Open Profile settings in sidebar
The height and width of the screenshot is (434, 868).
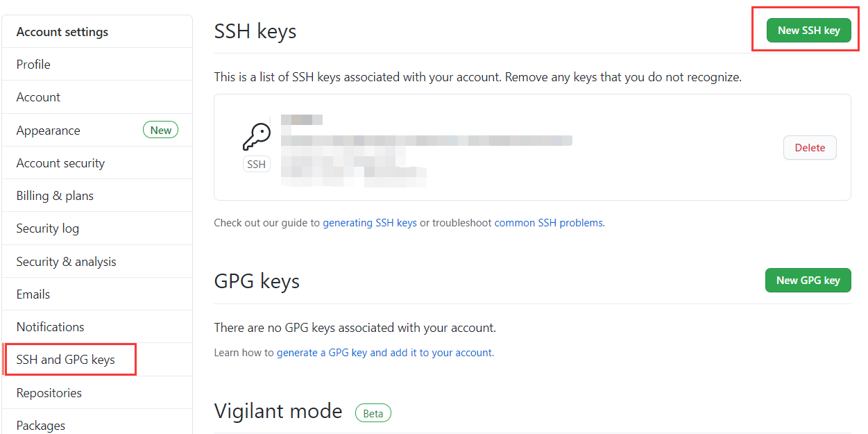[33, 65]
